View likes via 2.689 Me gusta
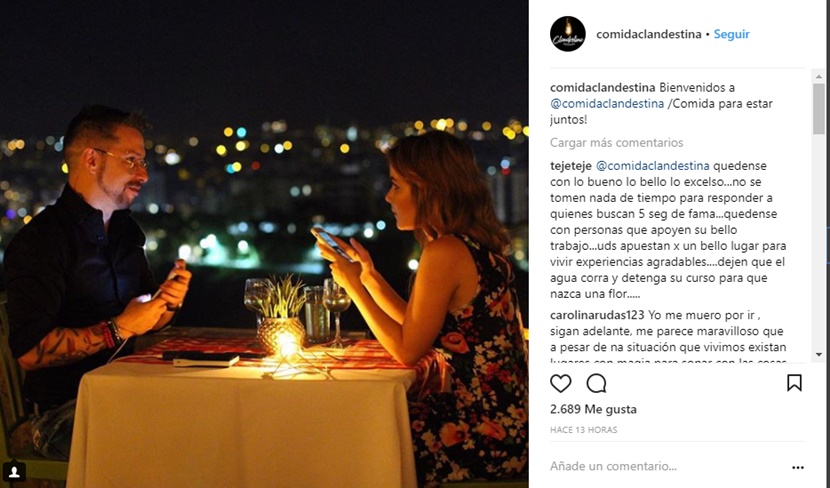This screenshot has width=830, height=488. [x=593, y=409]
